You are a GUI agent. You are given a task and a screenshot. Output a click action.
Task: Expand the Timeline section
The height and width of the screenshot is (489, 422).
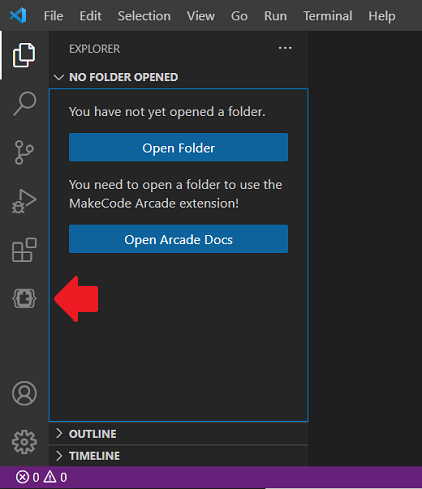tap(178, 456)
